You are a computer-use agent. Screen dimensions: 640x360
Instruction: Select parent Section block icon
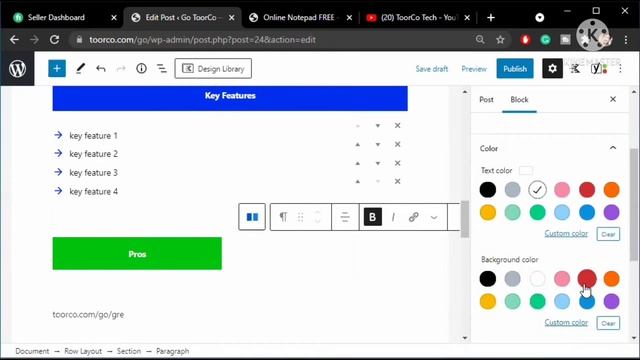point(252,217)
